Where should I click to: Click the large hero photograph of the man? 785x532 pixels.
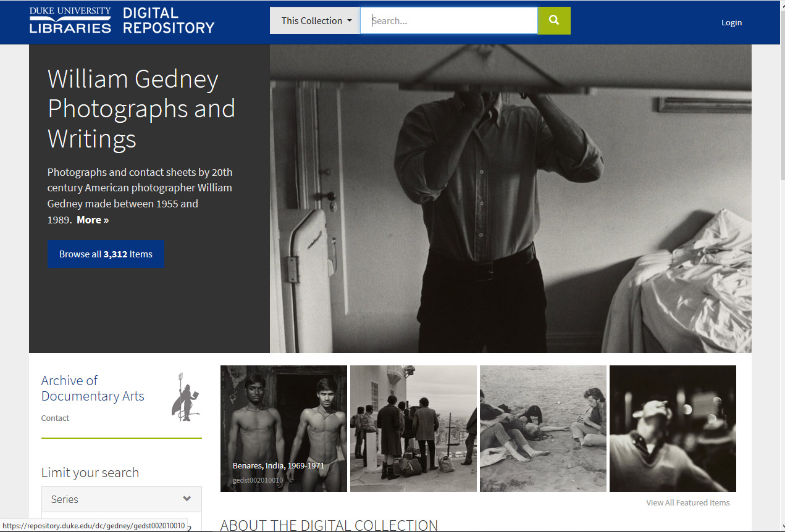pos(510,198)
